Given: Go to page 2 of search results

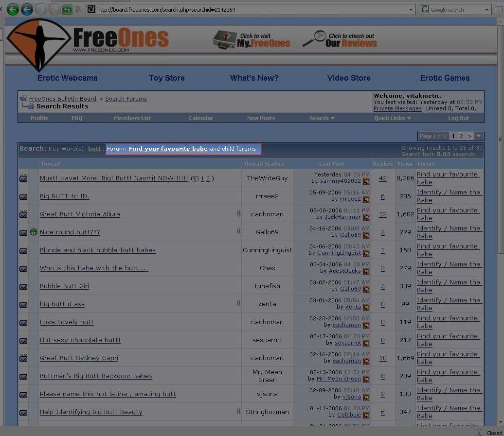Looking at the screenshot, I should [461, 136].
